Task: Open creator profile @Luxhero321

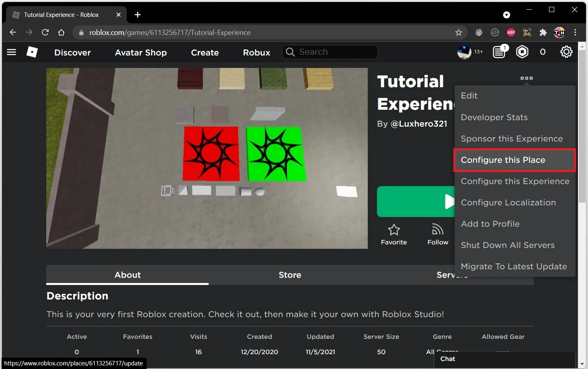Action: tap(419, 124)
